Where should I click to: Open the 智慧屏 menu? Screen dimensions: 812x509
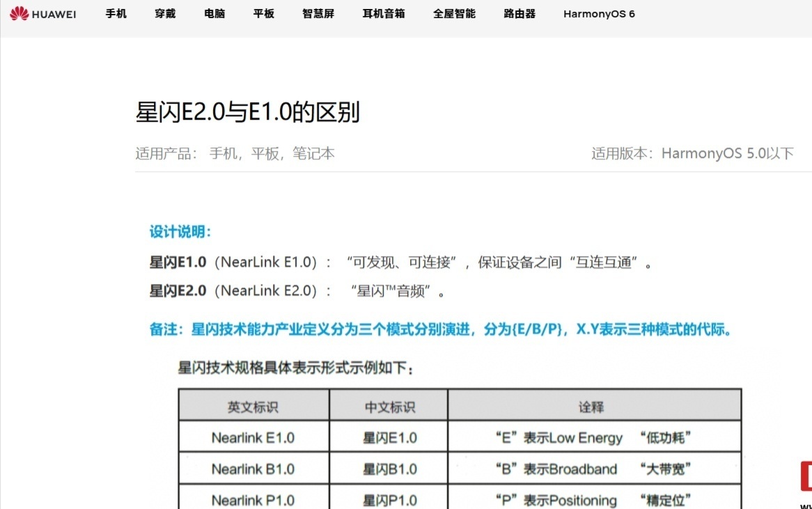click(318, 14)
